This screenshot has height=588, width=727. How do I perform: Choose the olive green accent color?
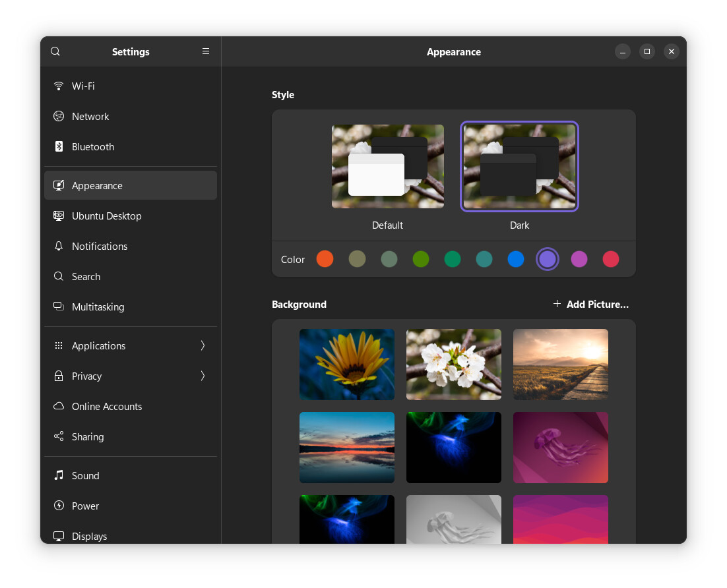pyautogui.click(x=420, y=259)
